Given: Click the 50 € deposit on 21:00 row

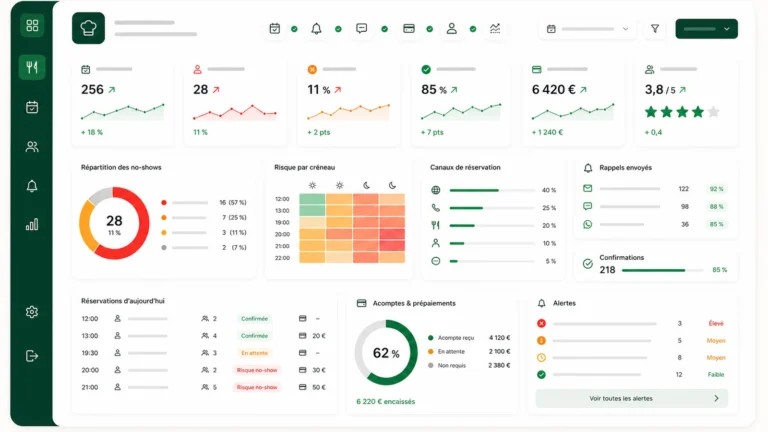Looking at the screenshot, I should tap(319, 387).
